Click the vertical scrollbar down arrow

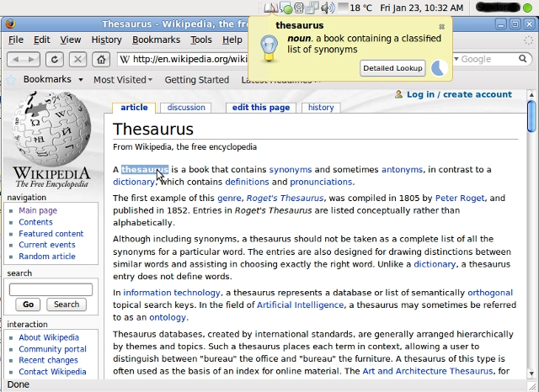point(531,373)
